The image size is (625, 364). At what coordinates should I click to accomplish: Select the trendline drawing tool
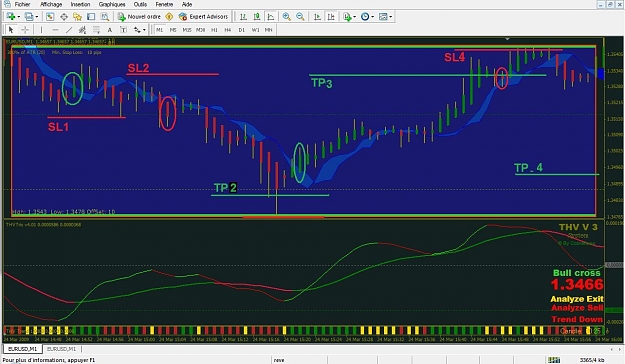(69, 30)
